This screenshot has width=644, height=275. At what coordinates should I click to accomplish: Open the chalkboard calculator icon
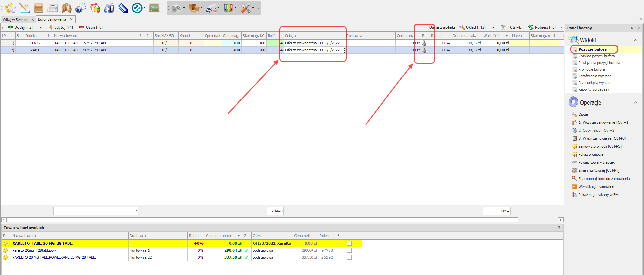[x=154, y=8]
